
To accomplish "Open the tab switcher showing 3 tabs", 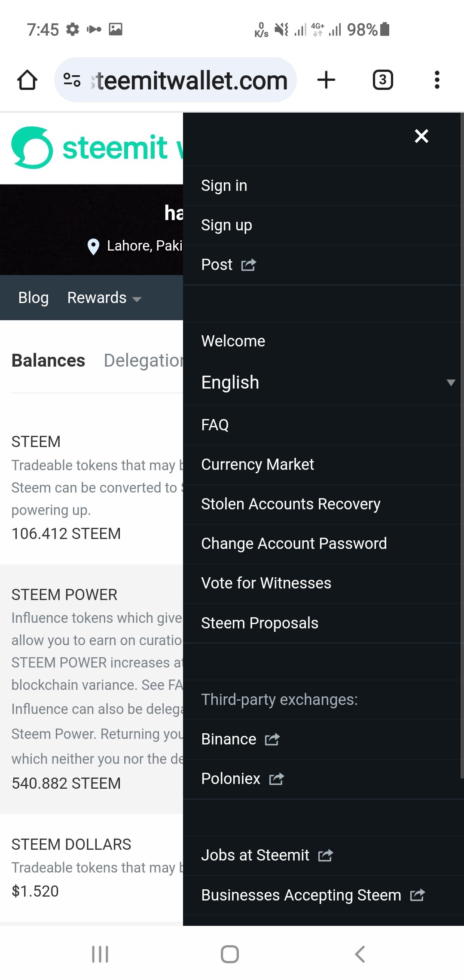I will (383, 80).
